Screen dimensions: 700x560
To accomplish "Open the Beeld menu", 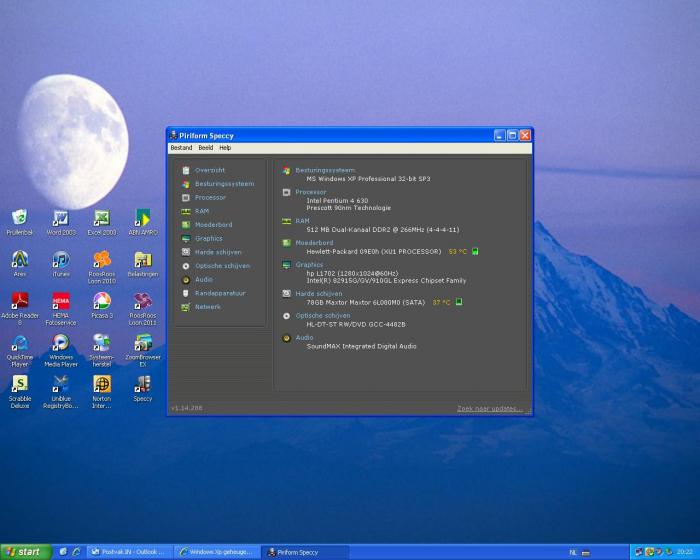I will (206, 148).
